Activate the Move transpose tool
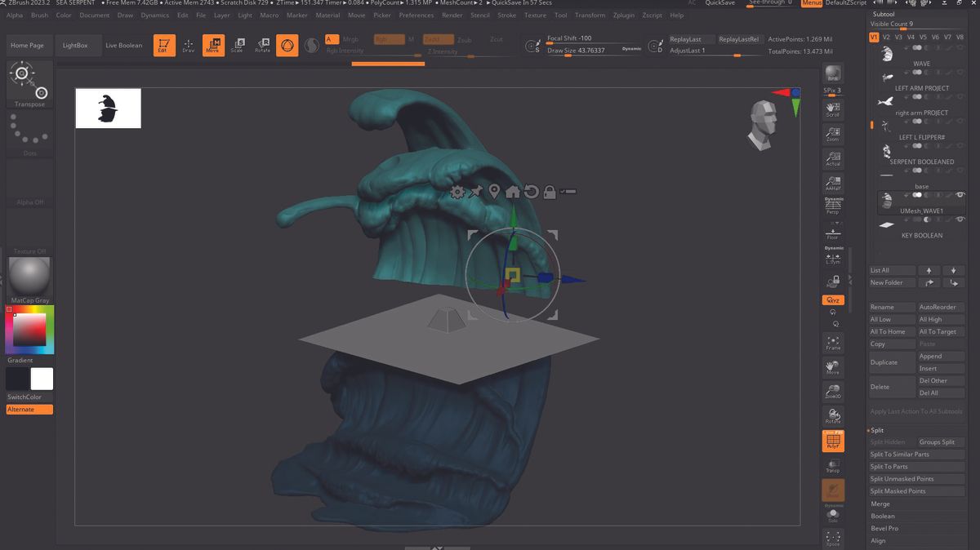 (x=212, y=45)
